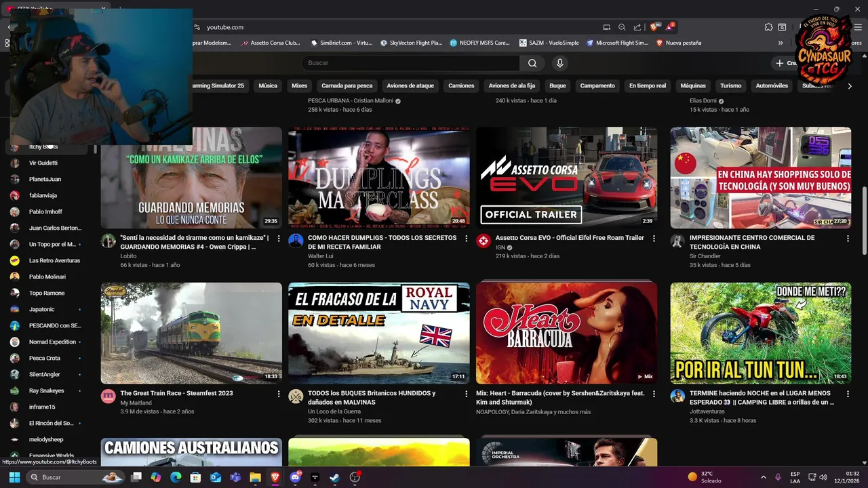The image size is (868, 488).
Task: Expand the hidden bookmarks overflow chevron
Action: coord(781,43)
